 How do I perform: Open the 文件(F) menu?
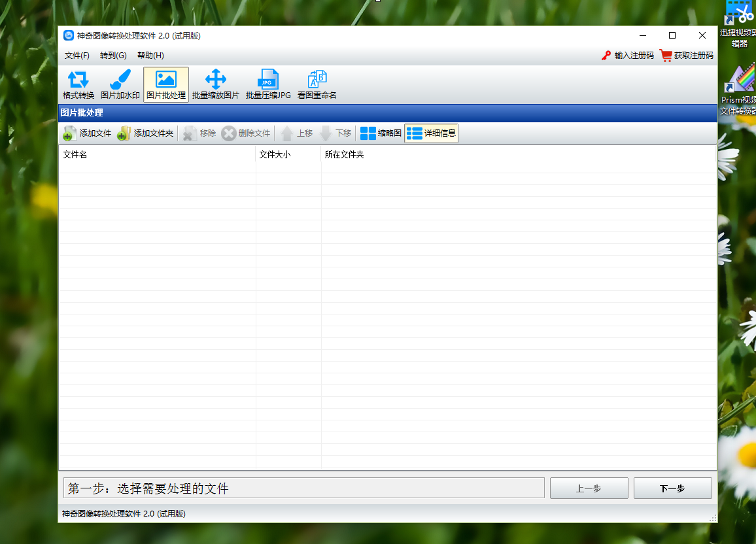(x=77, y=56)
